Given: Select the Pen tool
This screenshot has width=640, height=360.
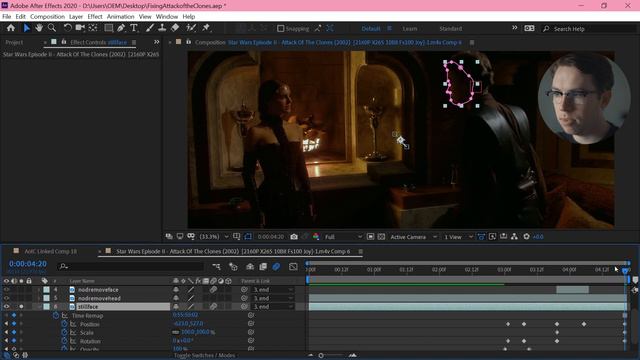Looking at the screenshot, I should pyautogui.click(x=121, y=28).
